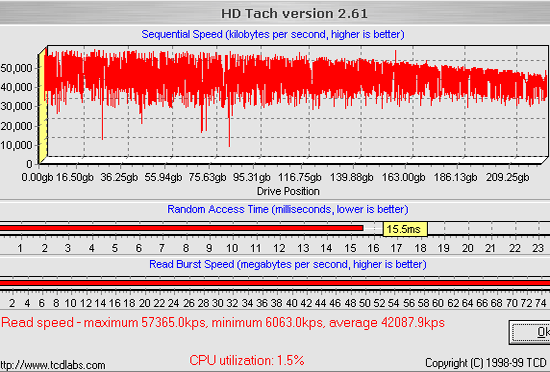Click the Drive Position axis label
Viewport: 550px width, 372px height.
[x=288, y=191]
